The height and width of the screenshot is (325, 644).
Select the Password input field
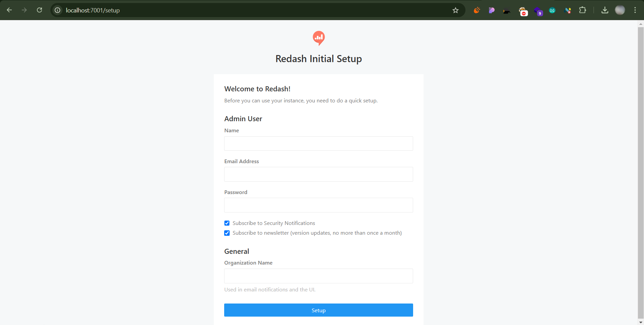[318, 205]
